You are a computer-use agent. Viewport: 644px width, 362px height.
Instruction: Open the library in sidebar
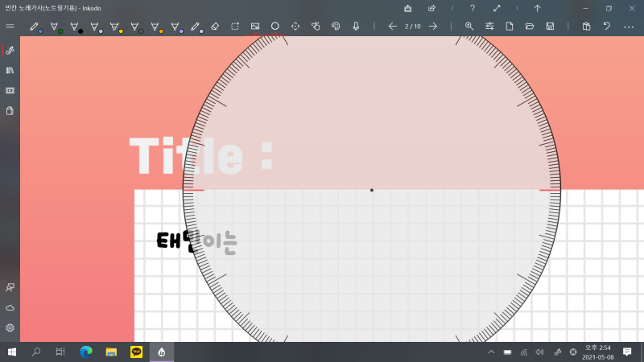[10, 71]
